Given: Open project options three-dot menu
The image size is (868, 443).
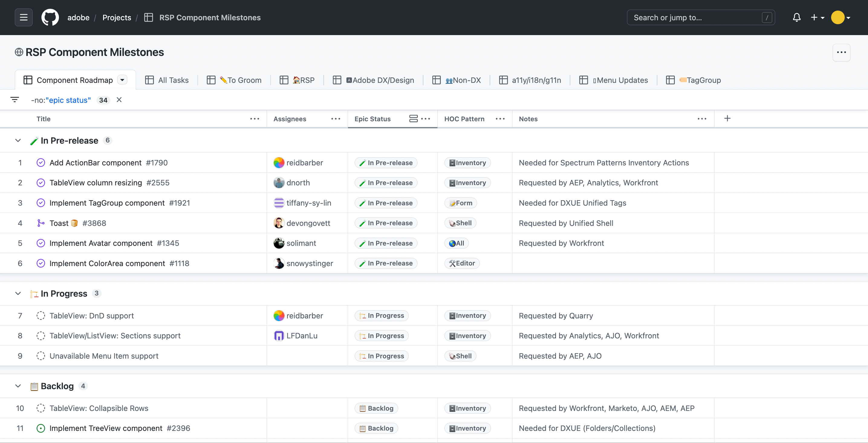Looking at the screenshot, I should (x=841, y=52).
